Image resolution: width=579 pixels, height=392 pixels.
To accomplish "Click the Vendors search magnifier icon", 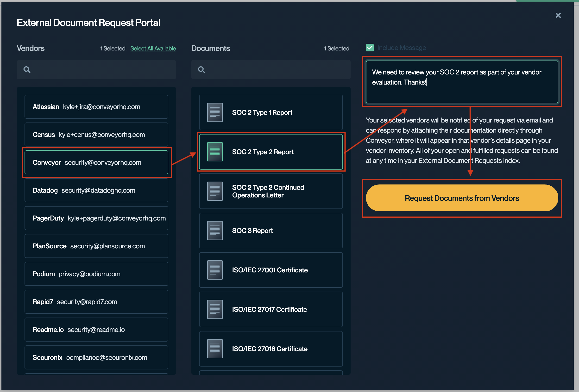I will pyautogui.click(x=27, y=70).
